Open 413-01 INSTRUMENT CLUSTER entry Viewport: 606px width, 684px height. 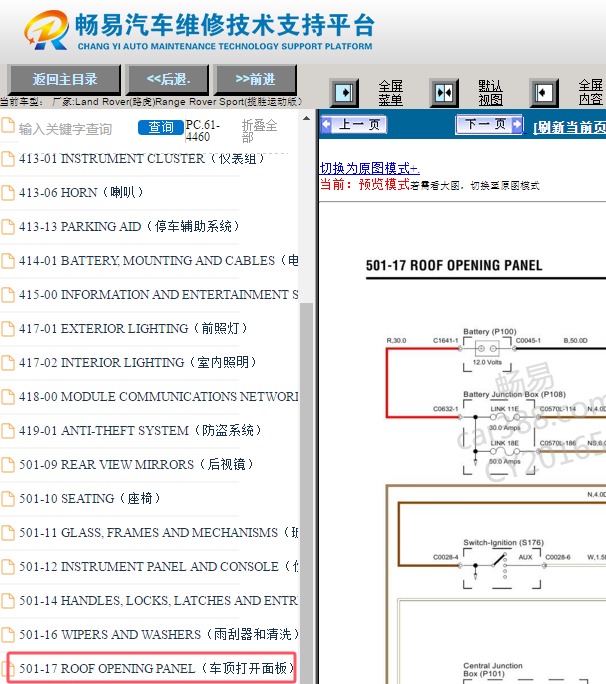[141, 158]
